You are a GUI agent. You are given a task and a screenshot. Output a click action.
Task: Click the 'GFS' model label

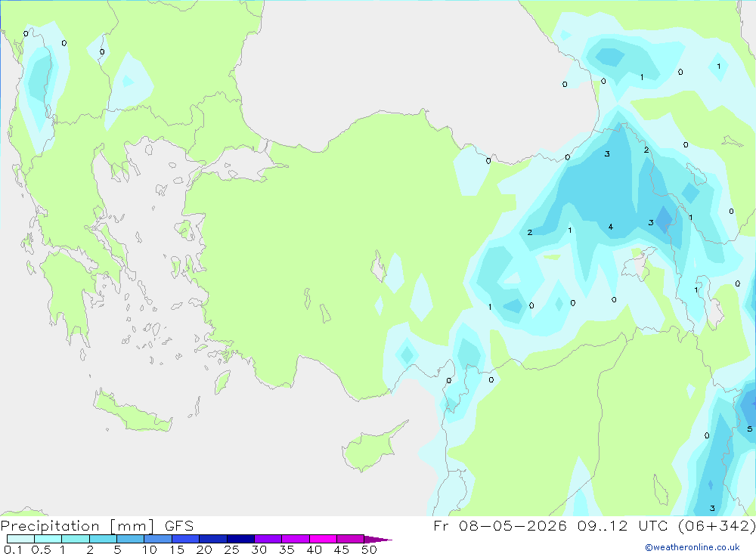(179, 526)
